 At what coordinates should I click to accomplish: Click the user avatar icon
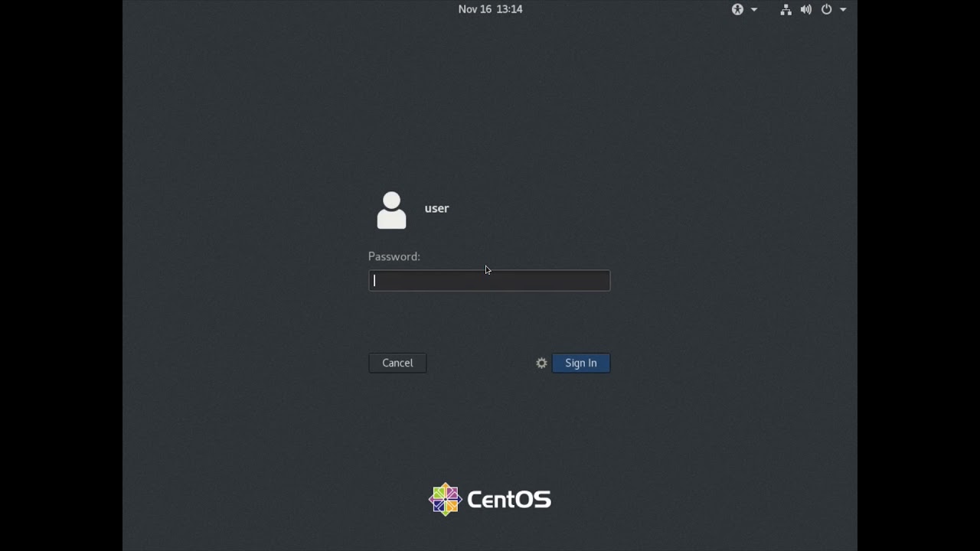391,210
